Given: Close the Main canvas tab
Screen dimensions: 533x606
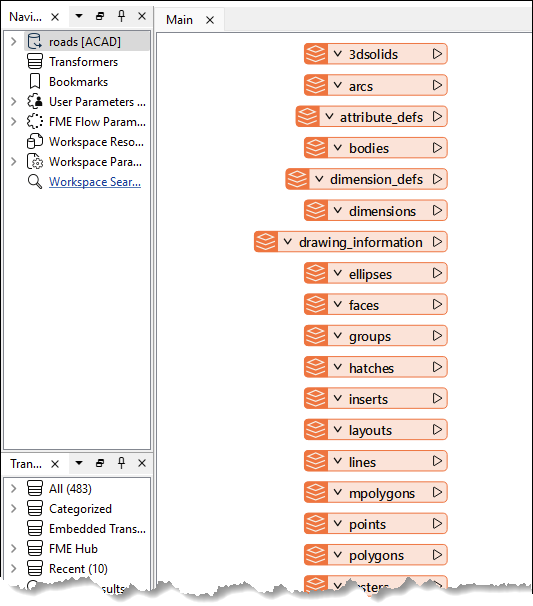Looking at the screenshot, I should pyautogui.click(x=210, y=20).
